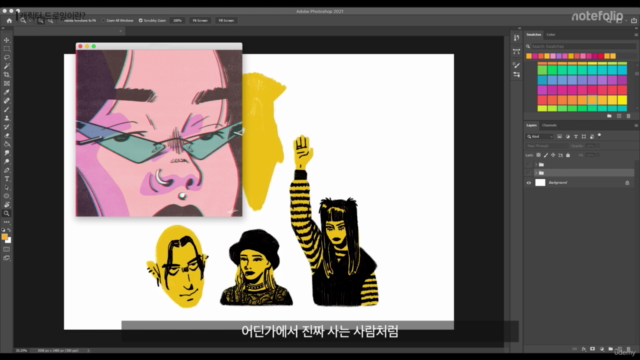Click the Fit Screen button
This screenshot has width=640, height=360.
tap(200, 20)
